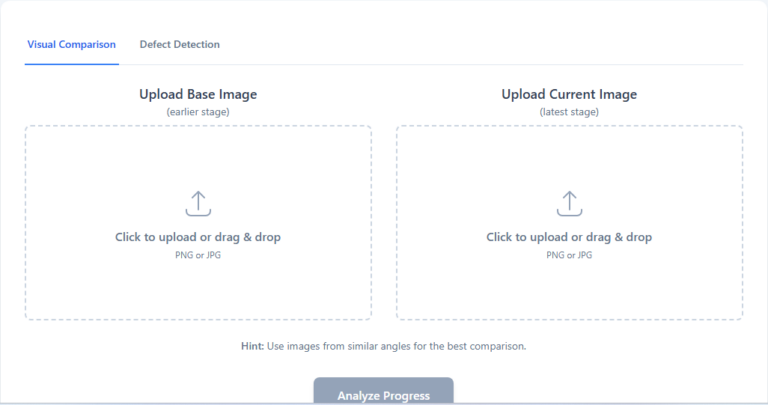The image size is (768, 405).
Task: Switch to the Visual Comparison tab
Action: click(72, 45)
